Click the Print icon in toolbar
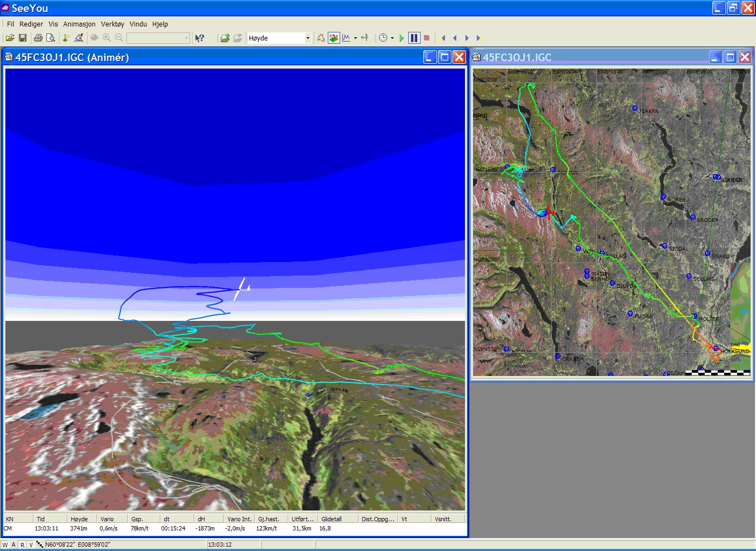The width and height of the screenshot is (756, 551). (x=38, y=38)
